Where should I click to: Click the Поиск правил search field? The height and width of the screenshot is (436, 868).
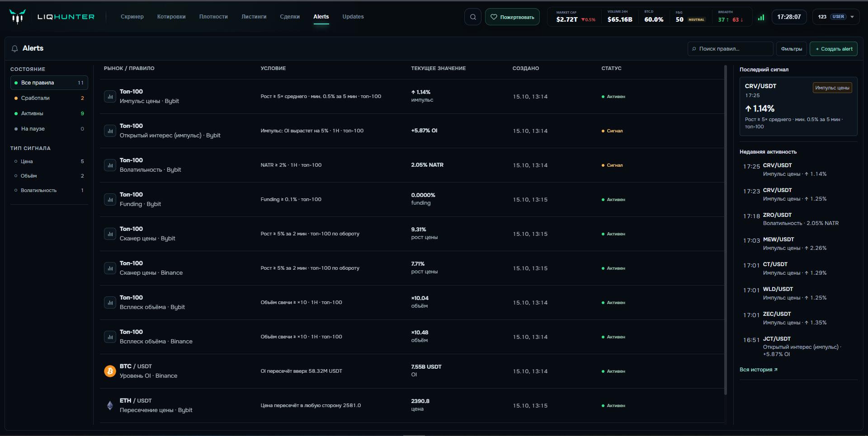(731, 49)
